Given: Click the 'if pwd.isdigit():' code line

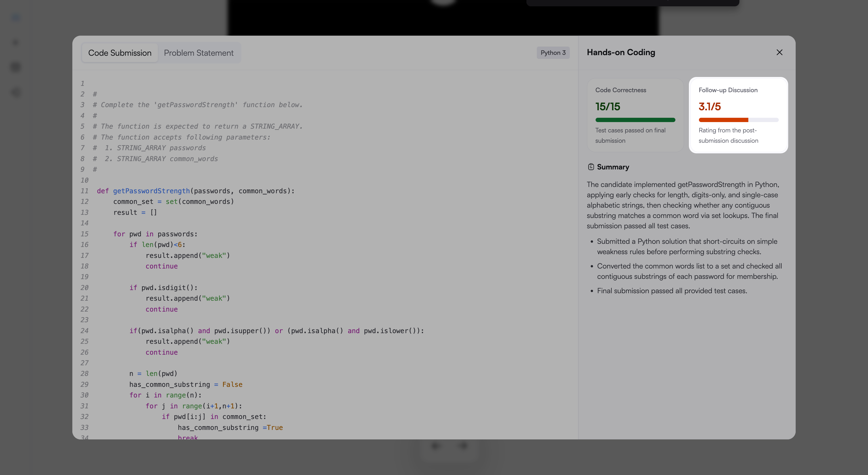Looking at the screenshot, I should click(163, 287).
